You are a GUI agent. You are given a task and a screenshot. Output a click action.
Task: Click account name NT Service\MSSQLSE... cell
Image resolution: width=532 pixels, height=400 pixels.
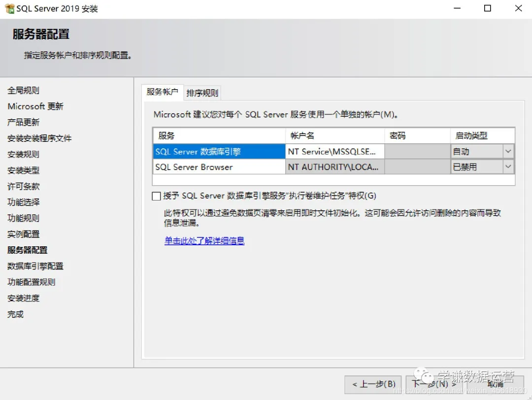pyautogui.click(x=335, y=151)
